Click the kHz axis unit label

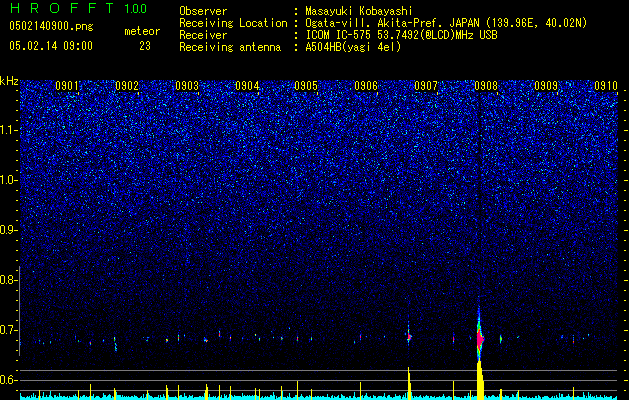click(x=9, y=81)
